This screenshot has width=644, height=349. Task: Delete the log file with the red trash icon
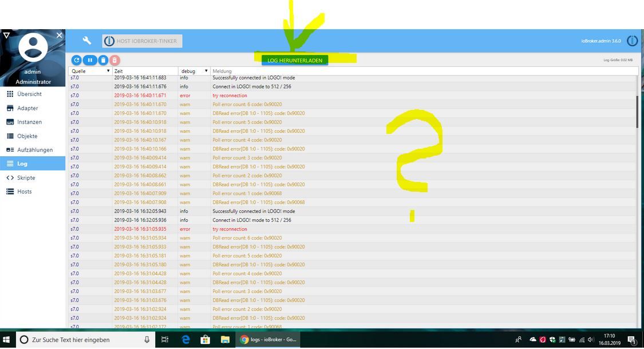tap(114, 60)
